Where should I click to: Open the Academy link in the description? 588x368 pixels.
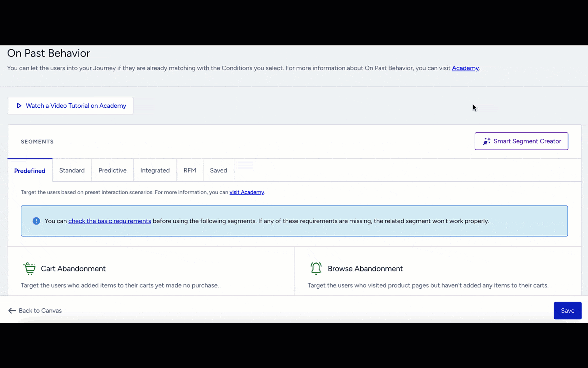click(465, 68)
